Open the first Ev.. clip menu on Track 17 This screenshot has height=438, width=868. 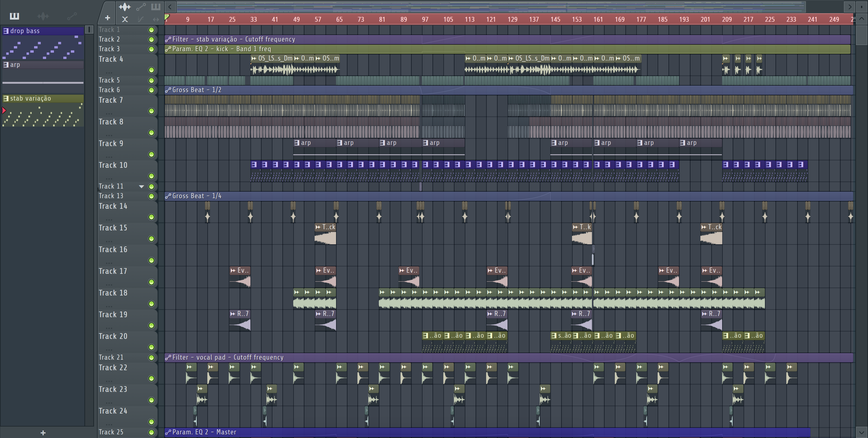click(233, 270)
